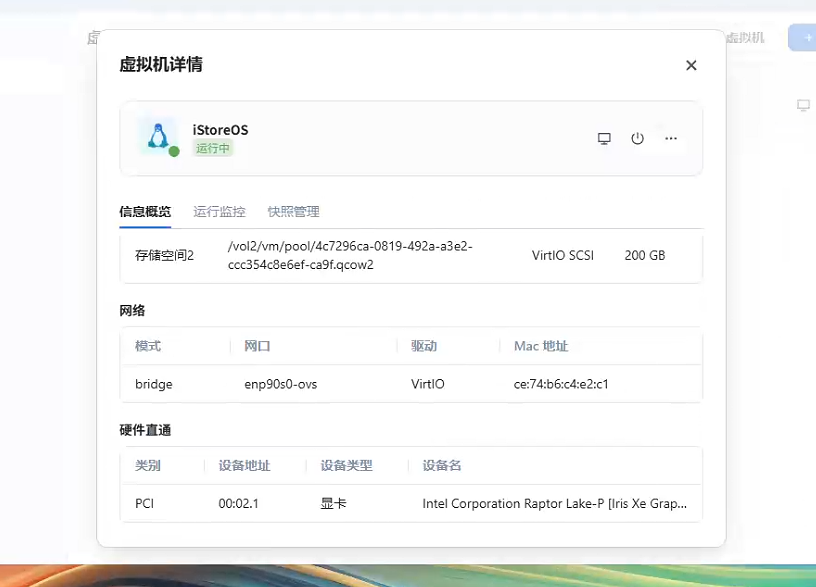The image size is (816, 587).
Task: Click the Mac 地址 column header
Action: tap(540, 346)
